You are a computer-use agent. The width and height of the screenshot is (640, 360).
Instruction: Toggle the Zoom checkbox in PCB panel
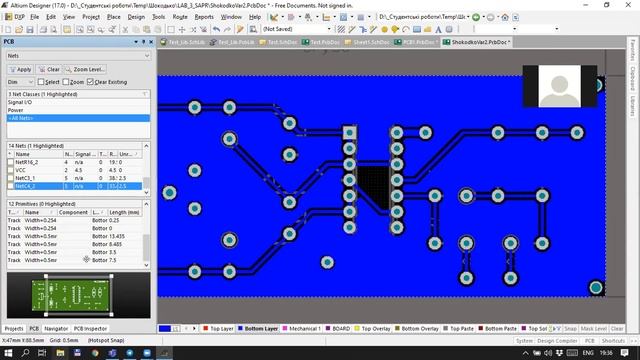[x=66, y=82]
